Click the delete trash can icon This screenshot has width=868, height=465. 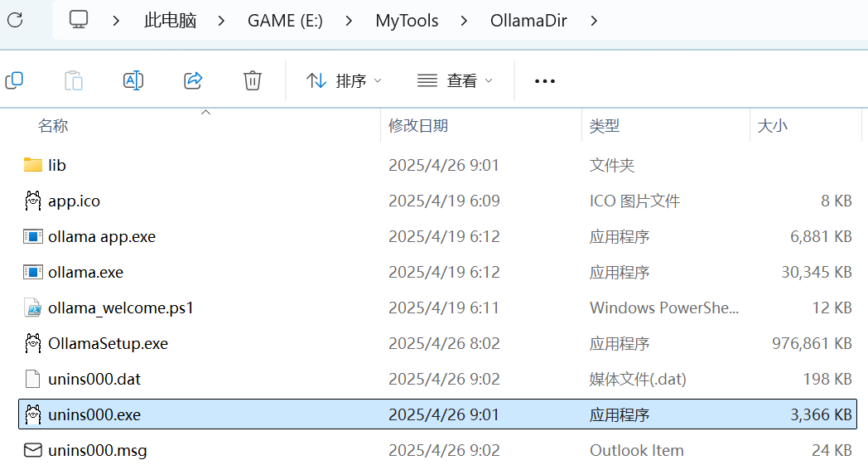[253, 81]
